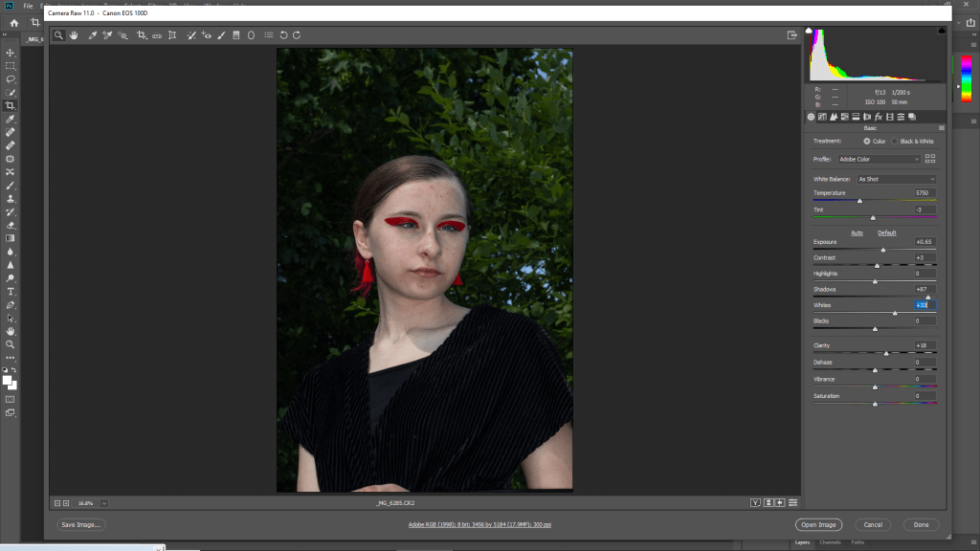The height and width of the screenshot is (551, 980).
Task: Click the Open Image button
Action: pos(818,524)
